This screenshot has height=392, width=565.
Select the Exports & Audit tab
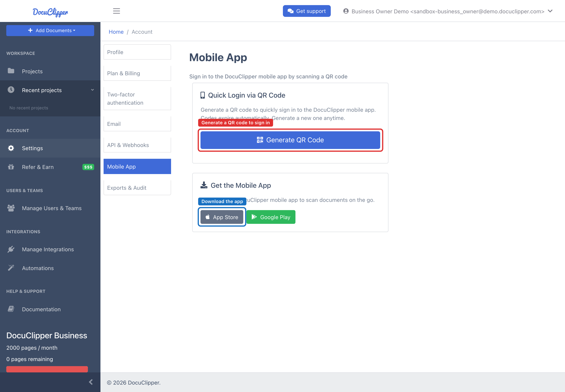[137, 188]
